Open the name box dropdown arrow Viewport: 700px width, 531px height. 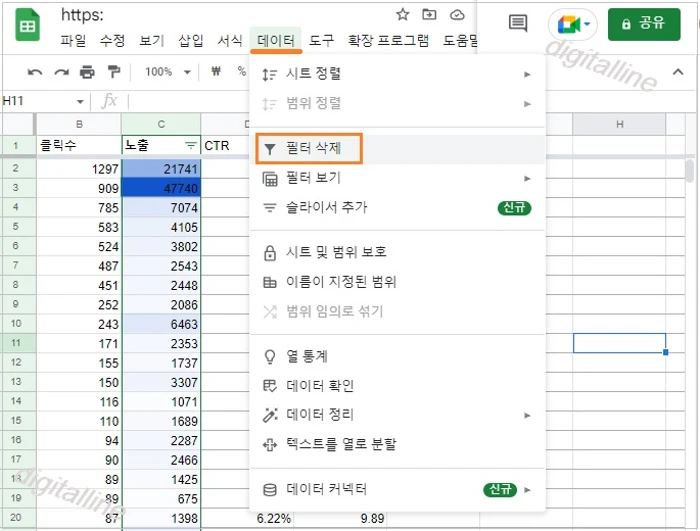[80, 101]
